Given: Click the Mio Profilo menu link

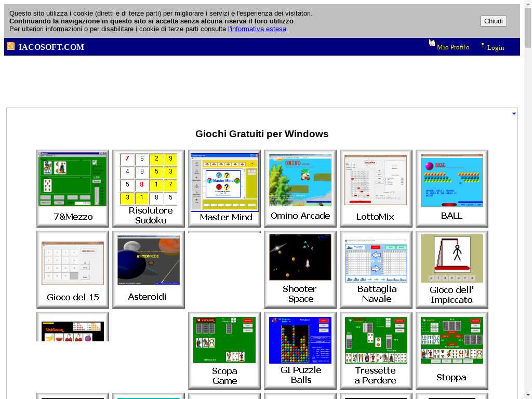Looking at the screenshot, I should pyautogui.click(x=453, y=47).
